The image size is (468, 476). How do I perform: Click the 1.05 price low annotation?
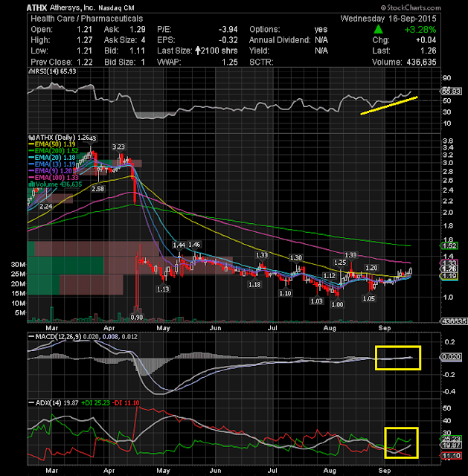click(369, 299)
